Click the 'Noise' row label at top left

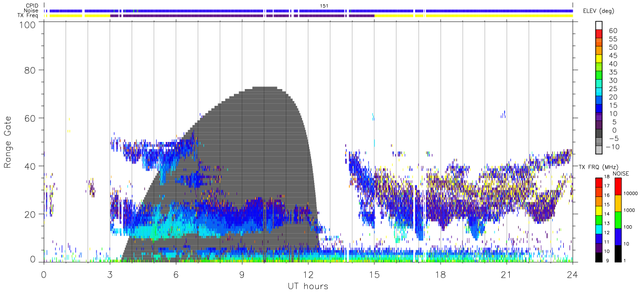tap(31, 10)
